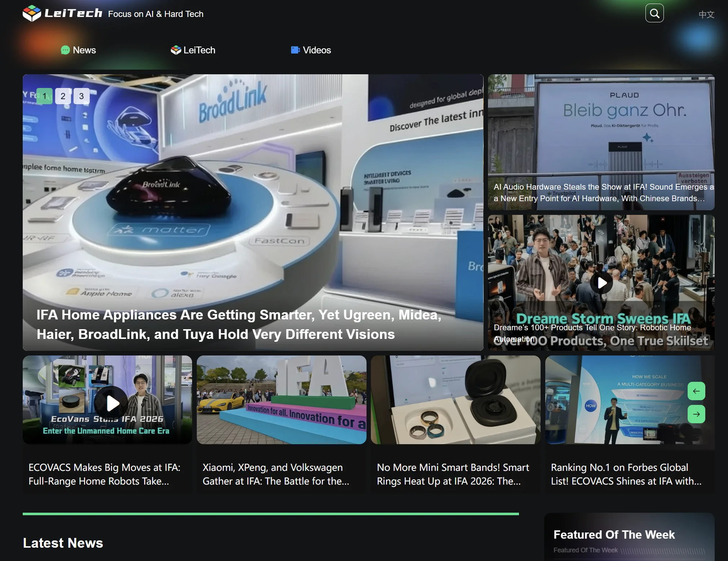This screenshot has width=728, height=561.
Task: Open ECOVACS Makes Big Moves article
Action: point(105,474)
